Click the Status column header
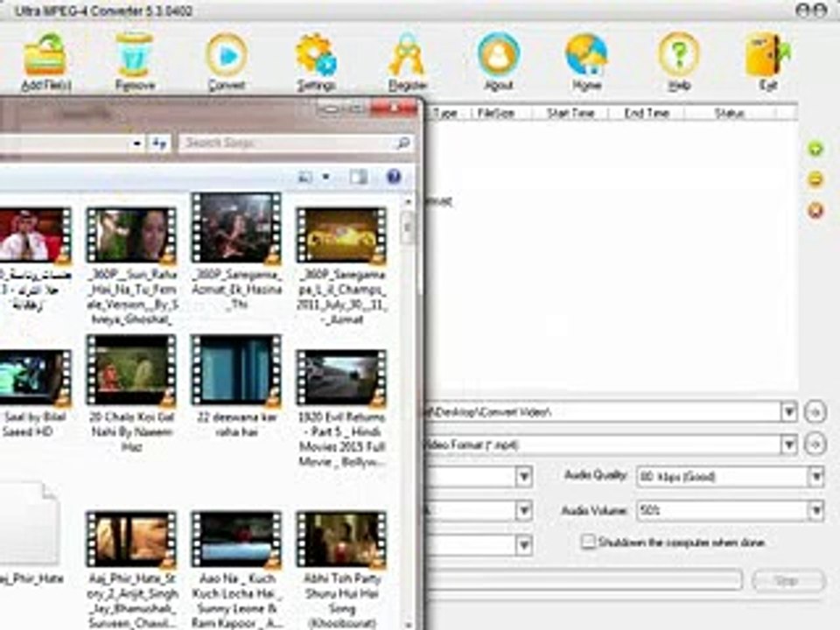Screen dimensions: 840x630 coord(730,113)
